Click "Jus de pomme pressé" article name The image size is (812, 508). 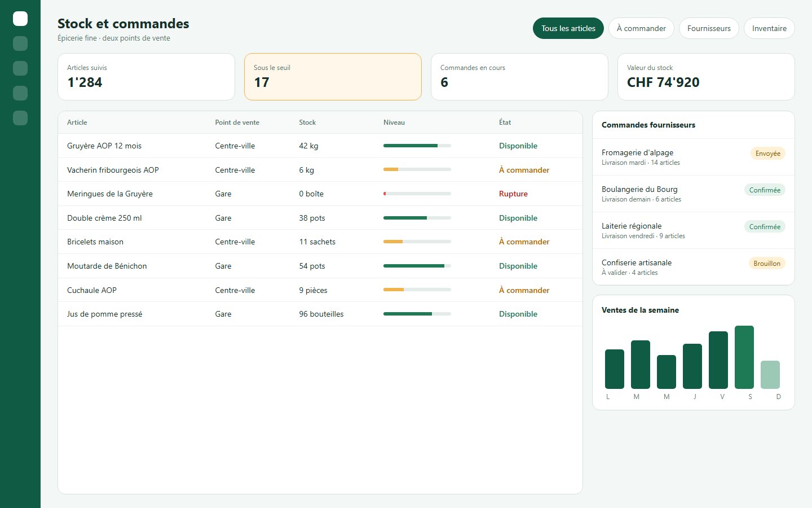pos(105,314)
